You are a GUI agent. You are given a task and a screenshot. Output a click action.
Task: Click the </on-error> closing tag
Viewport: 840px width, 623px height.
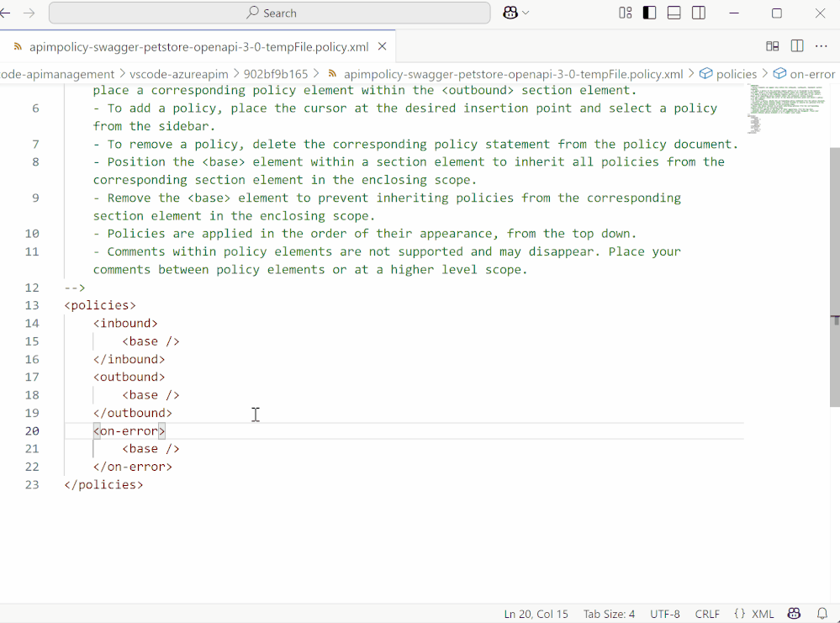point(133,467)
